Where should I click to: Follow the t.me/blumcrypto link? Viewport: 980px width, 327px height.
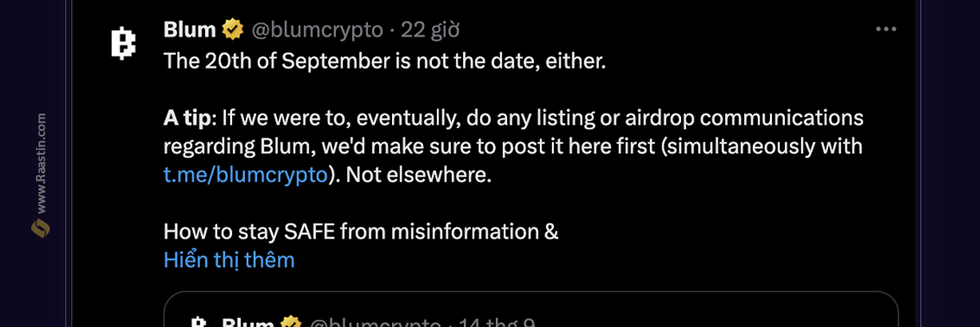click(245, 176)
